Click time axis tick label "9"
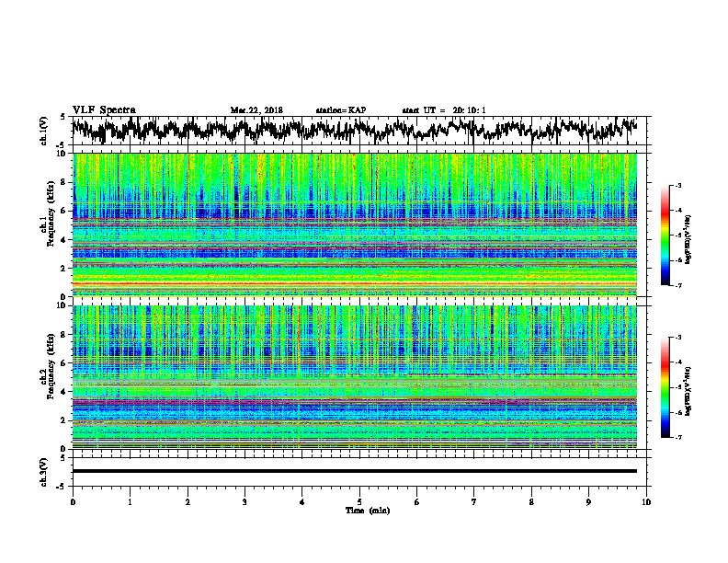Screen dimensions: 728x563 click(588, 502)
